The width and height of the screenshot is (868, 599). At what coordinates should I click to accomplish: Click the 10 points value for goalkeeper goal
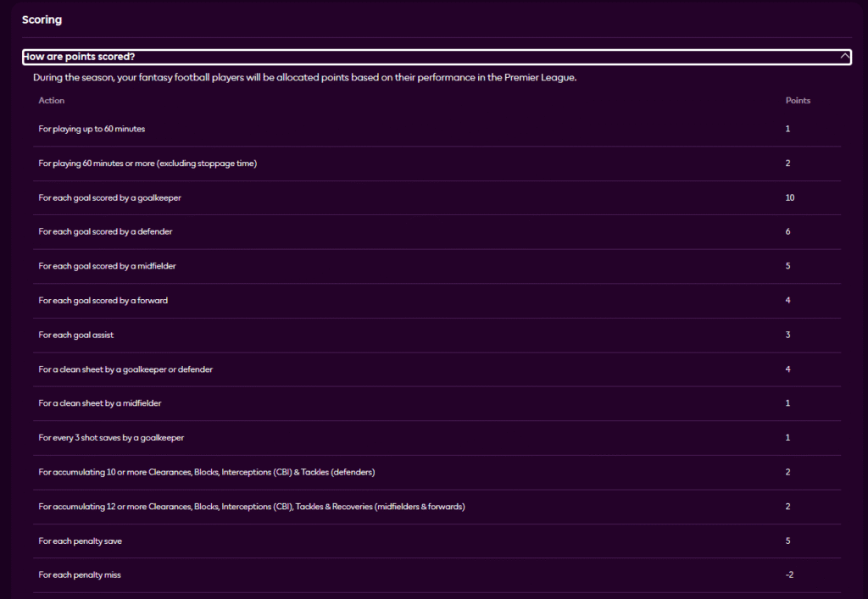pyautogui.click(x=790, y=197)
